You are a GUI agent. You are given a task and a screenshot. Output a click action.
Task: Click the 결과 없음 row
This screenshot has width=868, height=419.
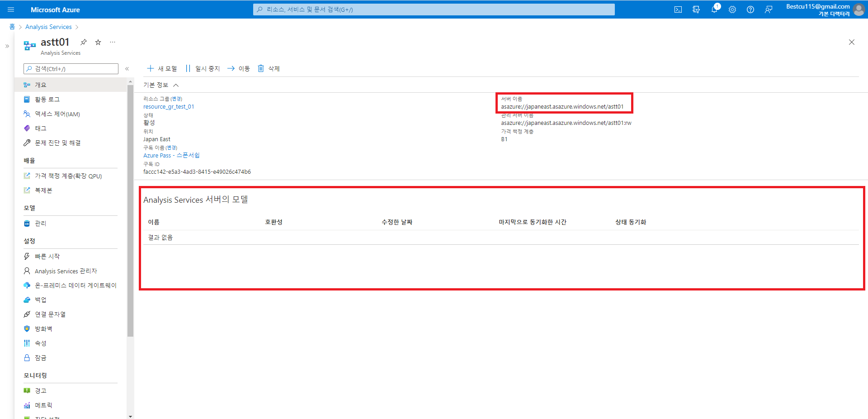pos(501,238)
